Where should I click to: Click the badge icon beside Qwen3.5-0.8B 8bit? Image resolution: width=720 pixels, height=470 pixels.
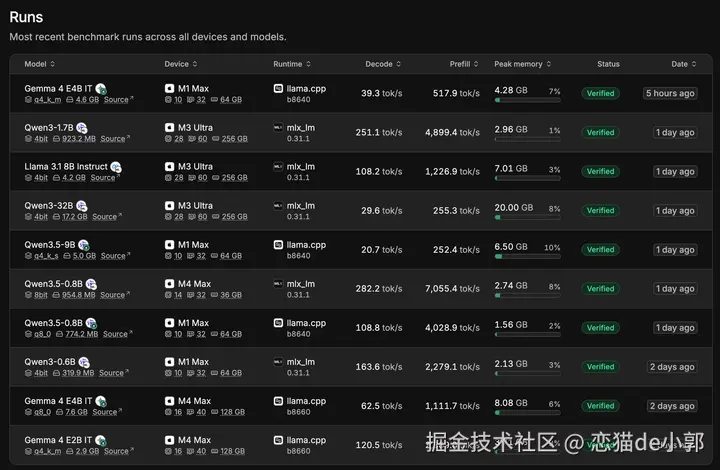coord(91,284)
